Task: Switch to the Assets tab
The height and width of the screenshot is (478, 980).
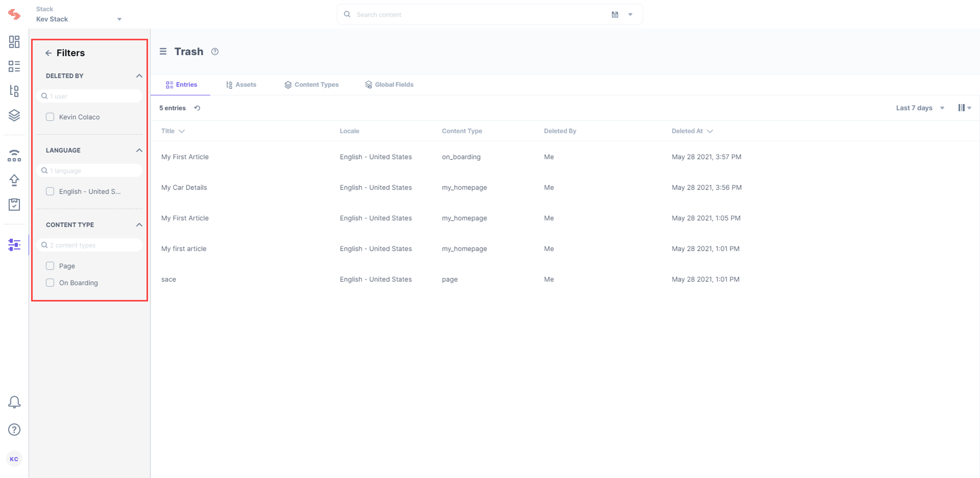Action: (x=241, y=84)
